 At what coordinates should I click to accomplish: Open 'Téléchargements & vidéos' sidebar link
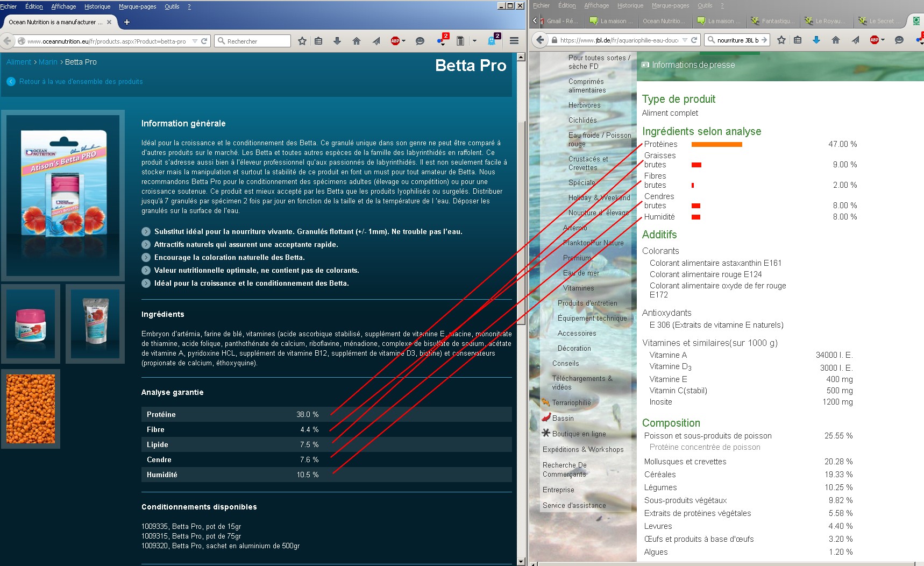582,383
